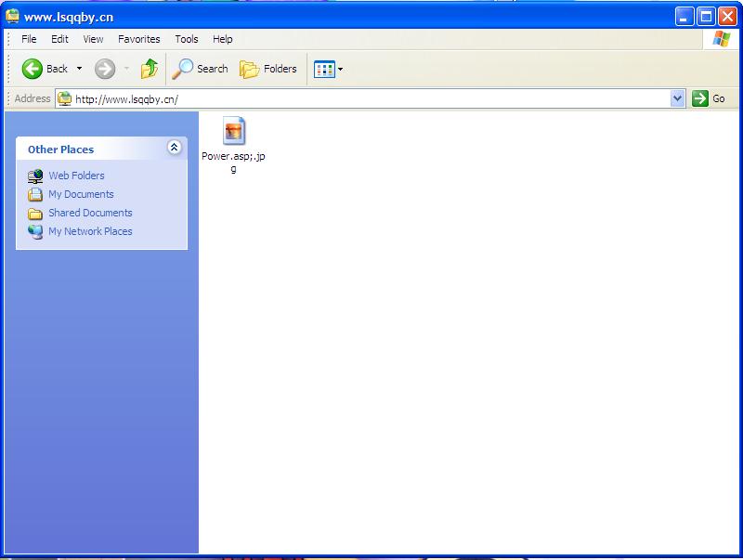
Task: Open the My Documents link
Action: pyautogui.click(x=81, y=194)
